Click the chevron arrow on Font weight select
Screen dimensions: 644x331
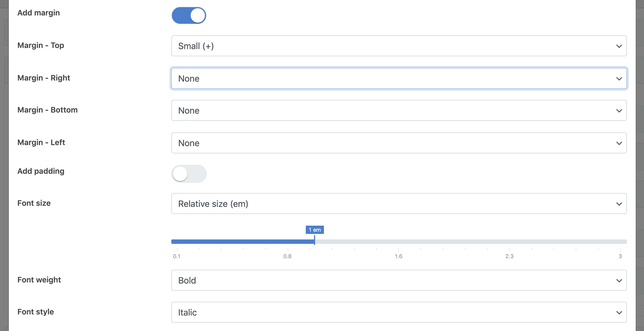[x=619, y=281]
